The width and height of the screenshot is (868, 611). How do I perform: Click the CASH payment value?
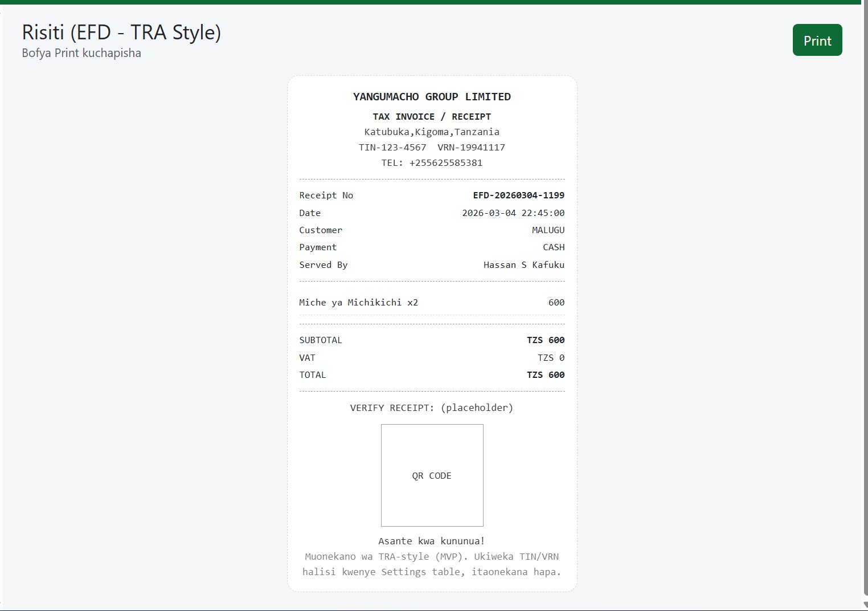pos(554,247)
